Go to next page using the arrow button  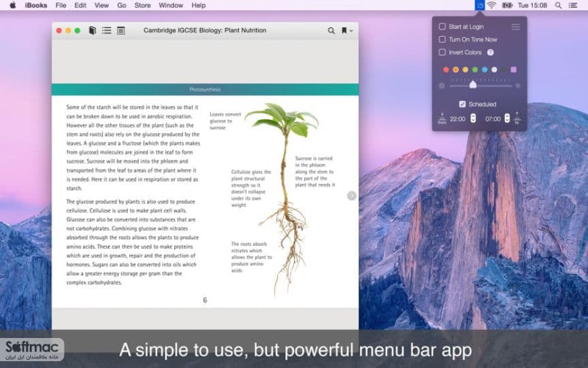[x=351, y=196]
